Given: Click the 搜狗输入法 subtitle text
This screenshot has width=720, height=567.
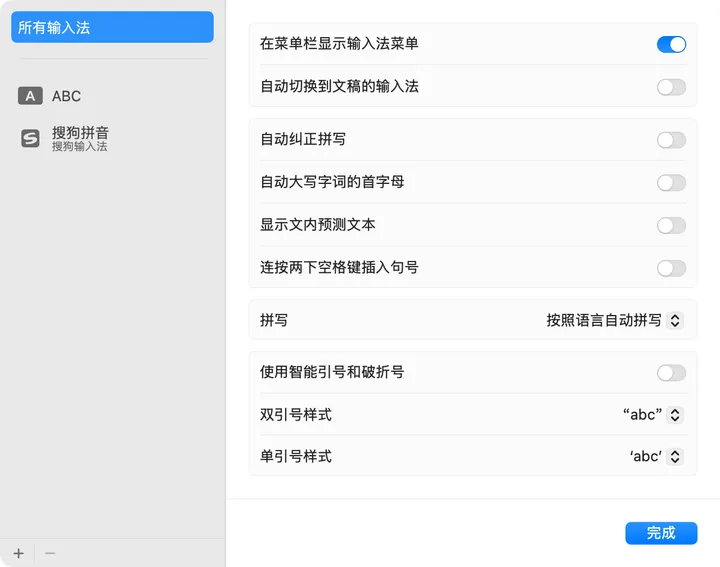Looking at the screenshot, I should click(79, 147).
